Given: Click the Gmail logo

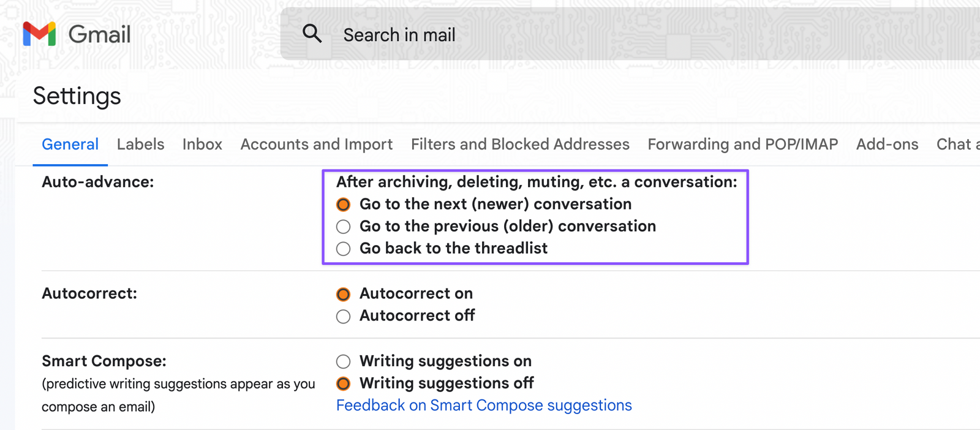Looking at the screenshot, I should click(x=75, y=34).
